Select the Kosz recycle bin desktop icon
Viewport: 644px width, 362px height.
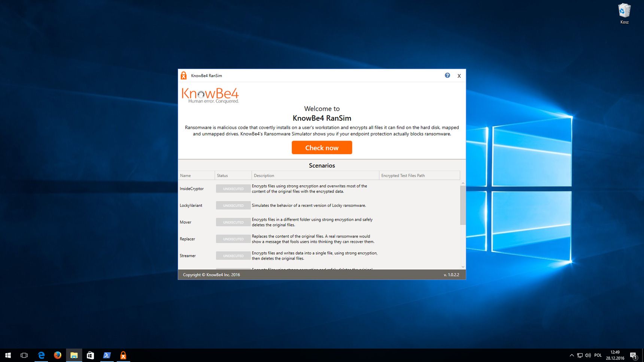[x=625, y=13]
